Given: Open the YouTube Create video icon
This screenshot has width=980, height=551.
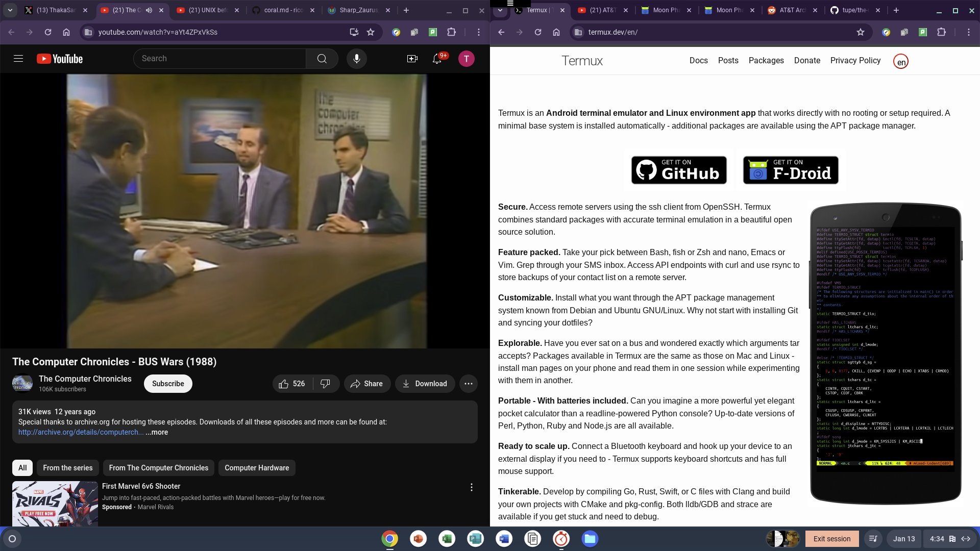Looking at the screenshot, I should [412, 59].
